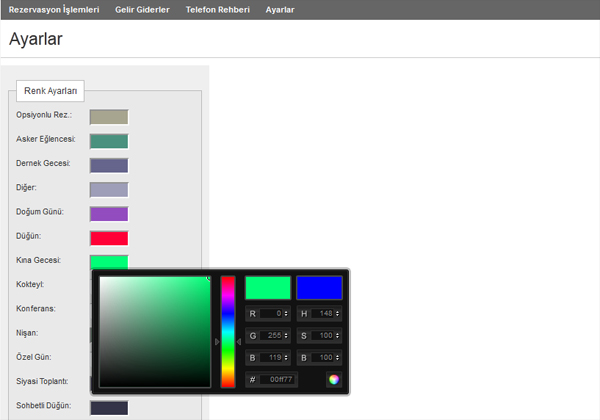Pick the Doğum Günü color swatch
Screen dimensions: 600x420
pyautogui.click(x=109, y=214)
